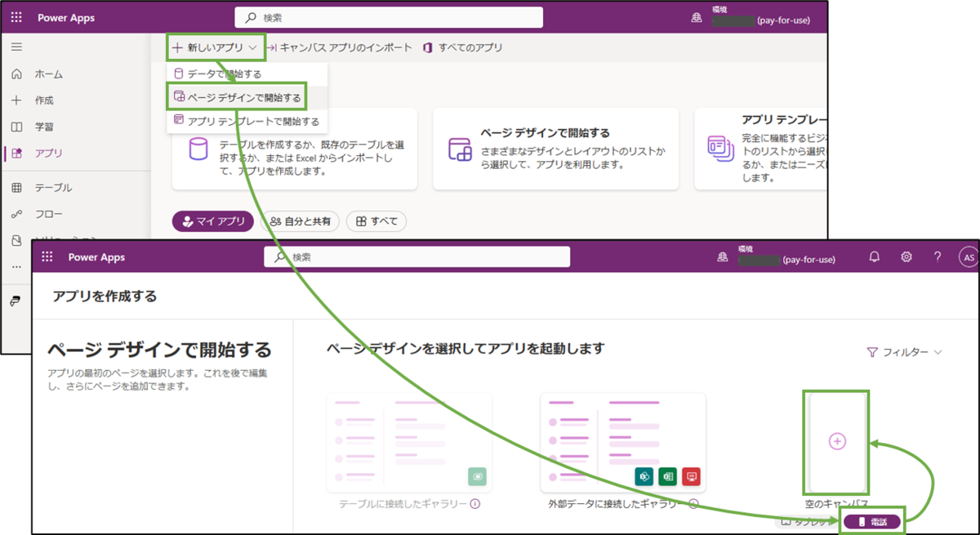This screenshot has width=980, height=535.
Task: Switch to すべて filter pill
Action: (x=376, y=221)
